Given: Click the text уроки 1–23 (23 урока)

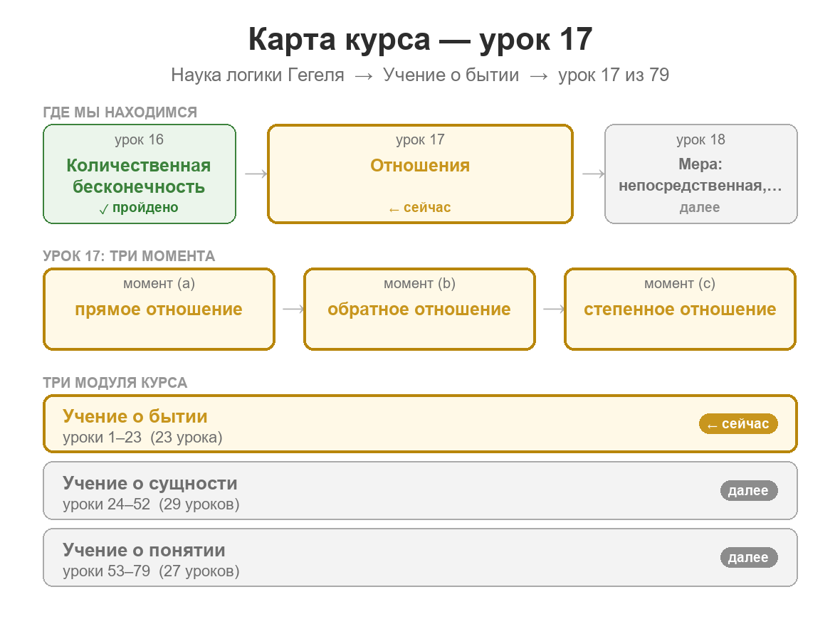Looking at the screenshot, I should [142, 438].
